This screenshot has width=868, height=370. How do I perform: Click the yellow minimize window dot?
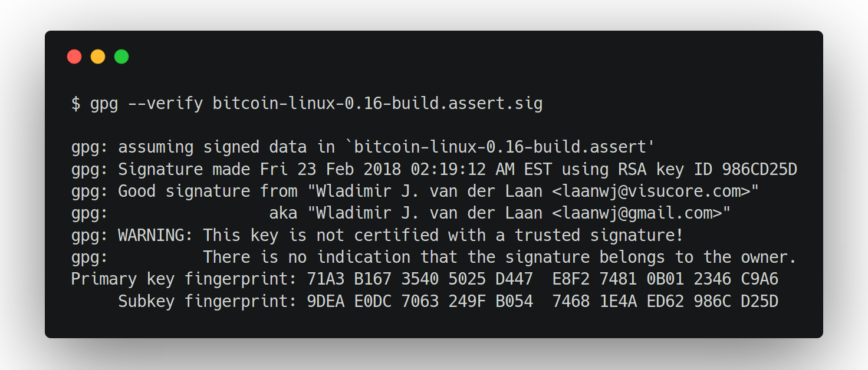(x=98, y=57)
